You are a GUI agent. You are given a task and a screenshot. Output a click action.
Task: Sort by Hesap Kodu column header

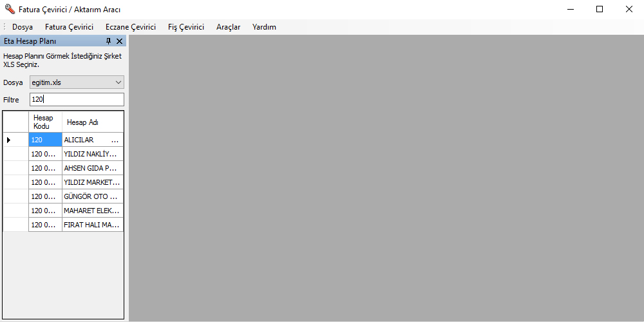click(45, 122)
